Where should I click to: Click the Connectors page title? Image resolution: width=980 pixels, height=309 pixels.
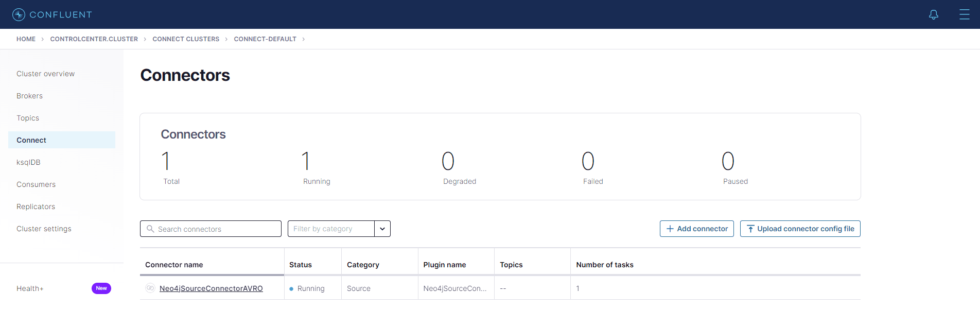tap(185, 75)
